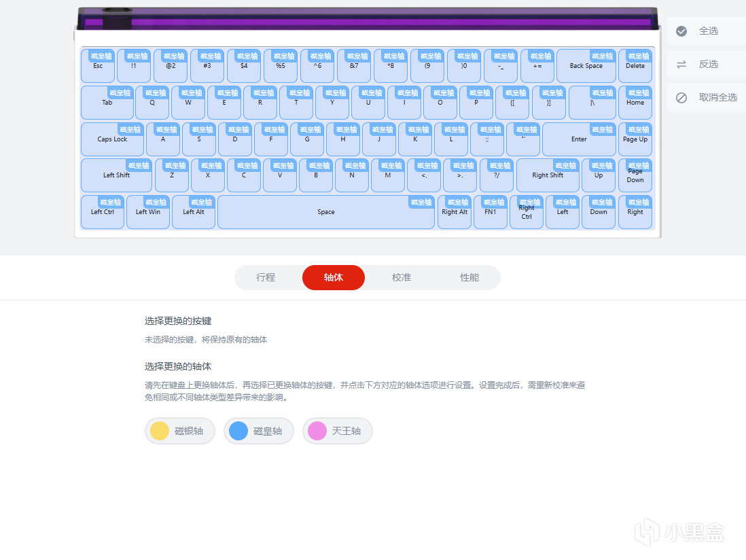Click the Q key

click(x=152, y=103)
